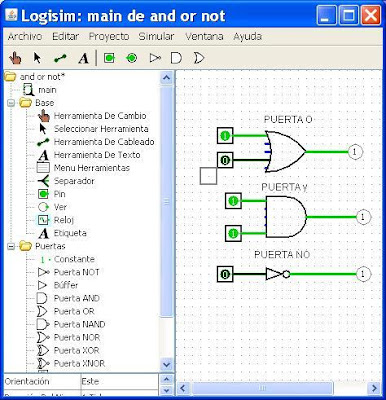
Task: Open the Archivo menu
Action: (25, 36)
